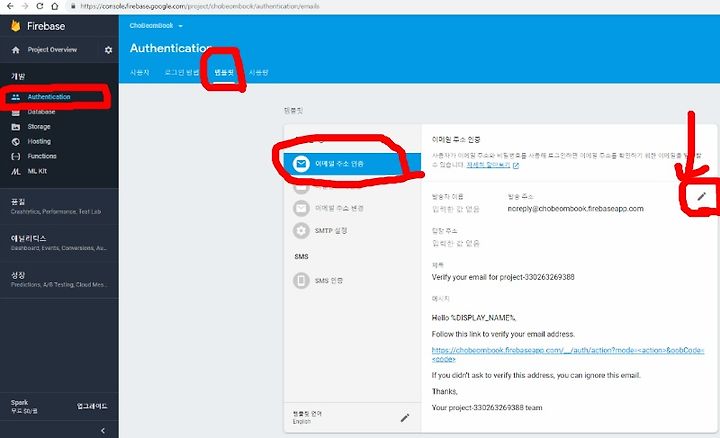
Task: Edit template language (English) with the pencil icon
Action: tap(405, 418)
